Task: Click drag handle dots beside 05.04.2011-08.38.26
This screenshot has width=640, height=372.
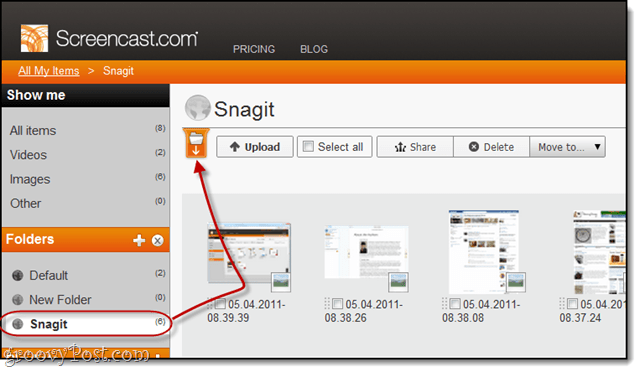Action: point(327,304)
